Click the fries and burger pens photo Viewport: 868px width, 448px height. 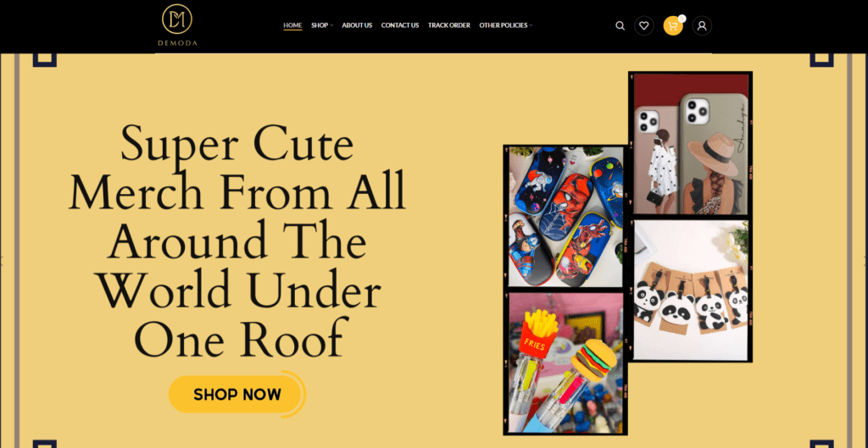[x=565, y=362]
